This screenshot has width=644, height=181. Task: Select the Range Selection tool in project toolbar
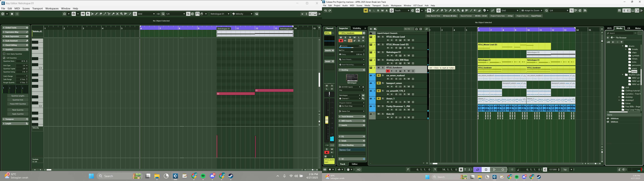[433, 11]
